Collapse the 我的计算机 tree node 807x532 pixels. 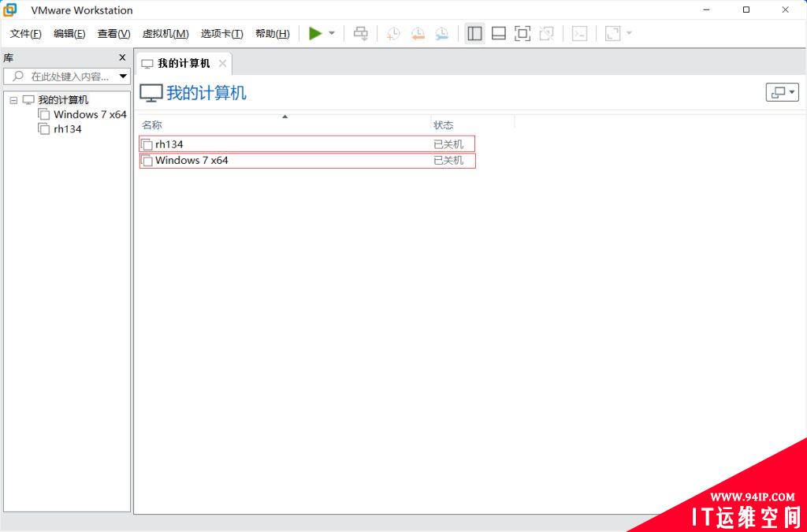[13, 100]
